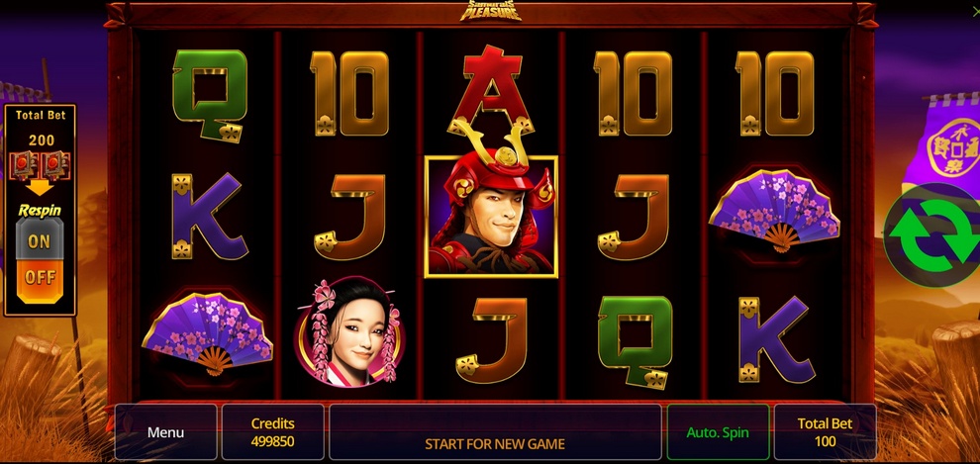The width and height of the screenshot is (980, 464).
Task: Turn Respin ON
Action: (x=40, y=240)
